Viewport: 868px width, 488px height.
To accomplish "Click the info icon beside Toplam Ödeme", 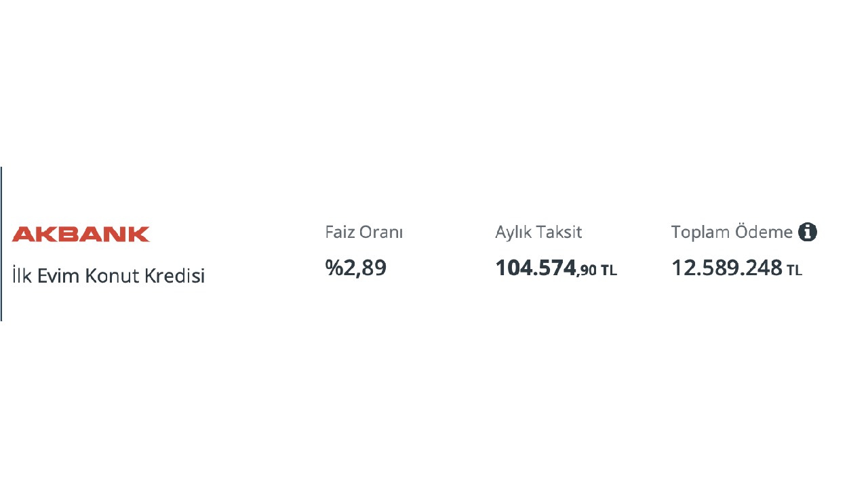I will [808, 232].
